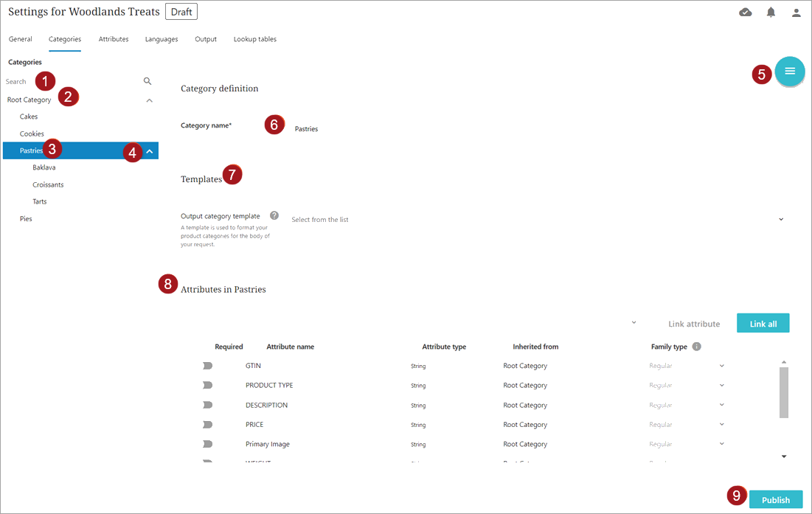Open Family type dropdown for GTIN row
This screenshot has width=812, height=514.
pos(721,366)
